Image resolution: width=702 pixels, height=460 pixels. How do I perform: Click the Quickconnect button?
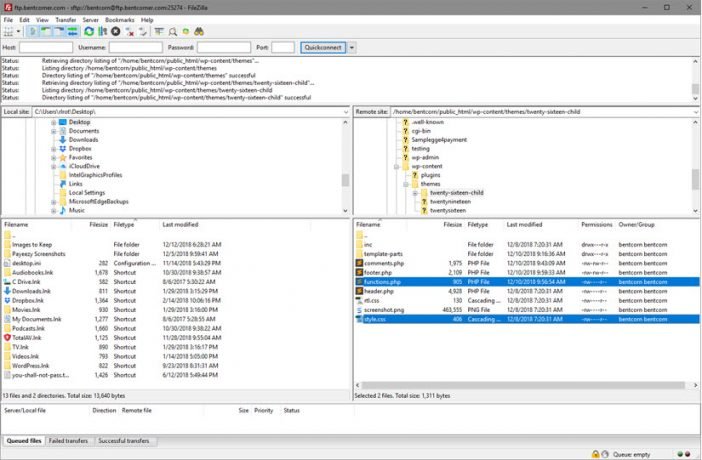(x=323, y=47)
